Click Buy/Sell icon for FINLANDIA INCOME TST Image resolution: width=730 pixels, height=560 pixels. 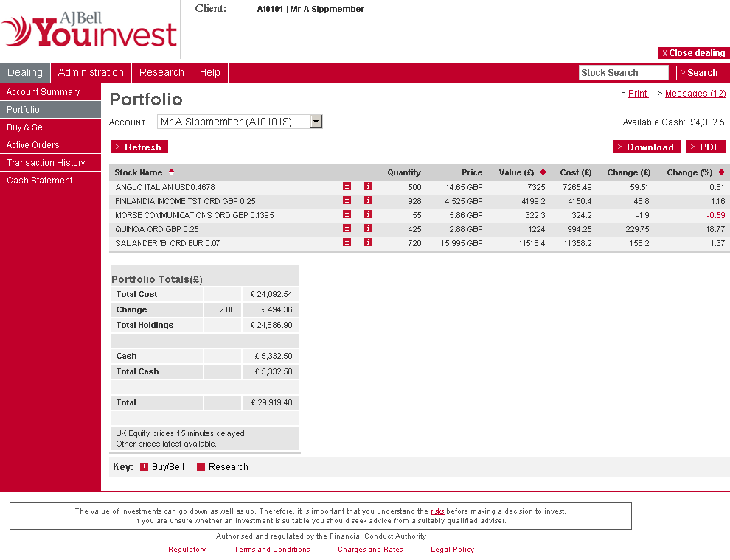pyautogui.click(x=347, y=200)
